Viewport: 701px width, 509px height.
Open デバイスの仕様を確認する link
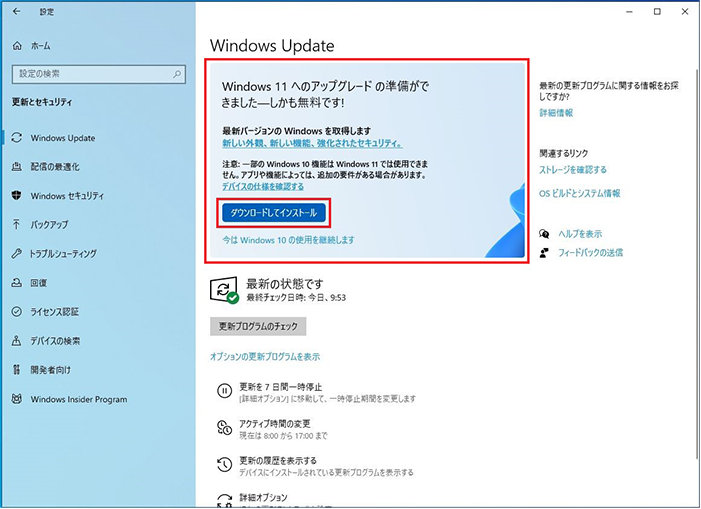[x=263, y=186]
